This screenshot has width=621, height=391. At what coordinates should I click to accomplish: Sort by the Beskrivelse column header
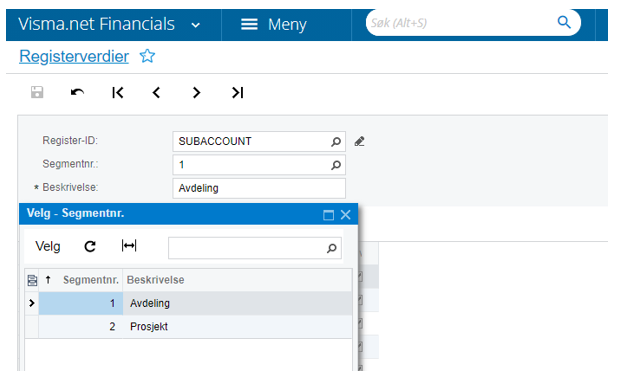tap(155, 280)
